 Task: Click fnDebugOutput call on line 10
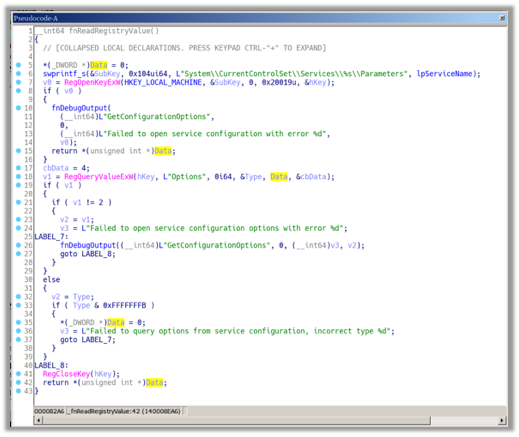[x=79, y=108]
